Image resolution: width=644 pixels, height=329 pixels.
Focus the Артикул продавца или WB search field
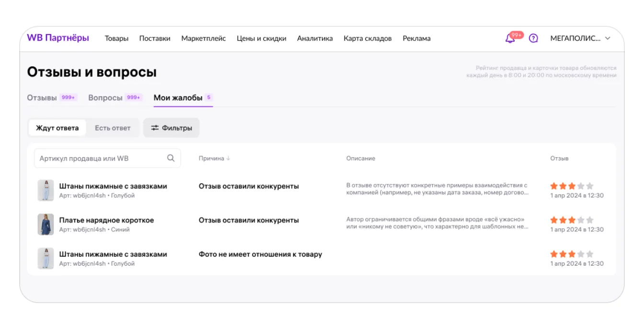(x=101, y=158)
